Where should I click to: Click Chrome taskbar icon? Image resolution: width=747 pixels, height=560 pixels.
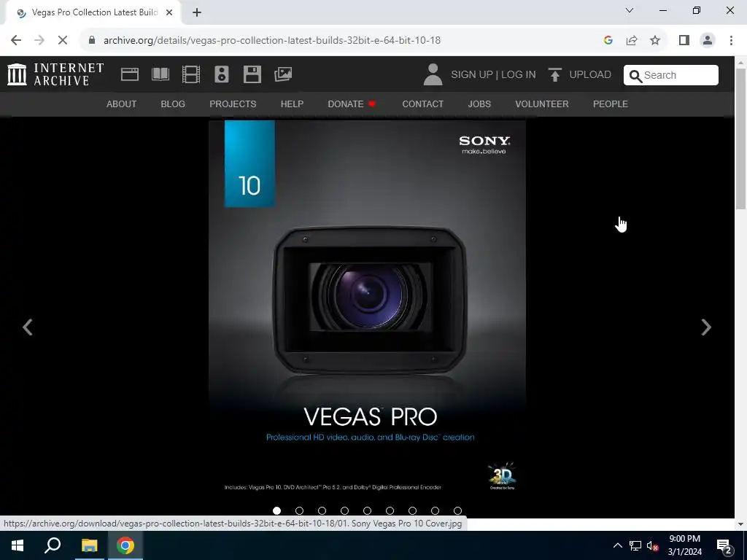point(125,545)
